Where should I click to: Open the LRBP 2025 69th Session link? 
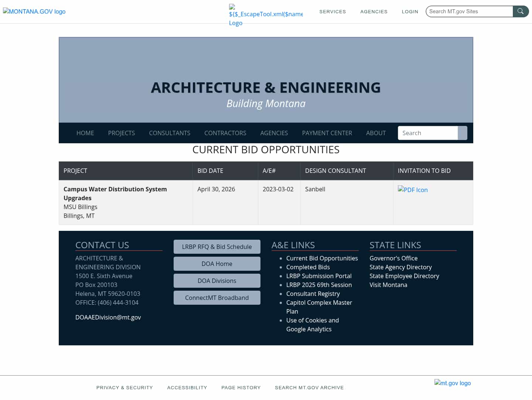click(x=319, y=285)
